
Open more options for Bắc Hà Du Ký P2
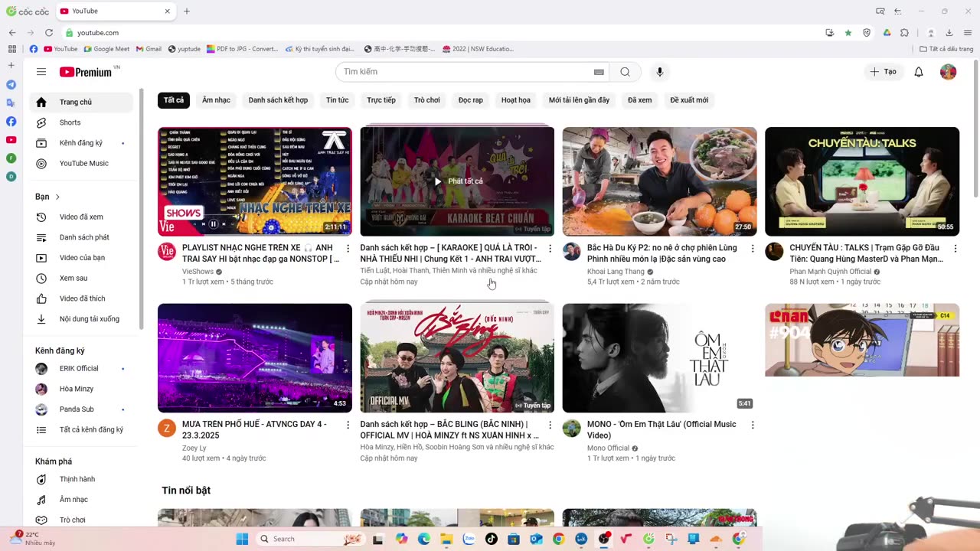[753, 249]
